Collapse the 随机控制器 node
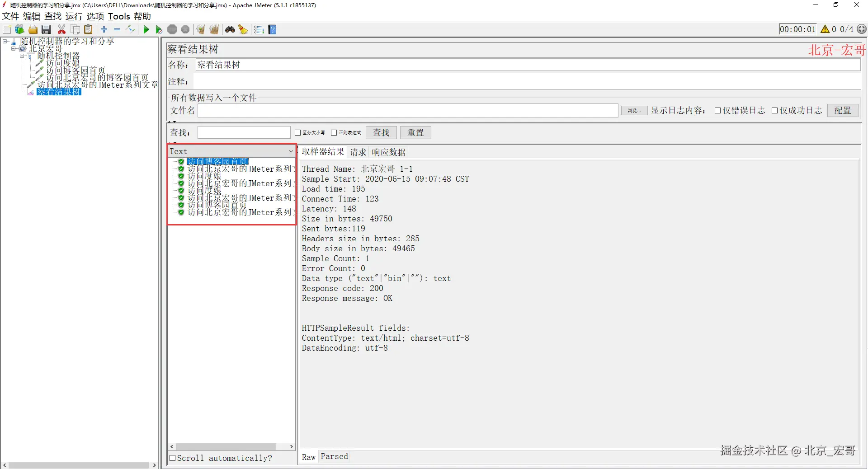 coord(22,56)
